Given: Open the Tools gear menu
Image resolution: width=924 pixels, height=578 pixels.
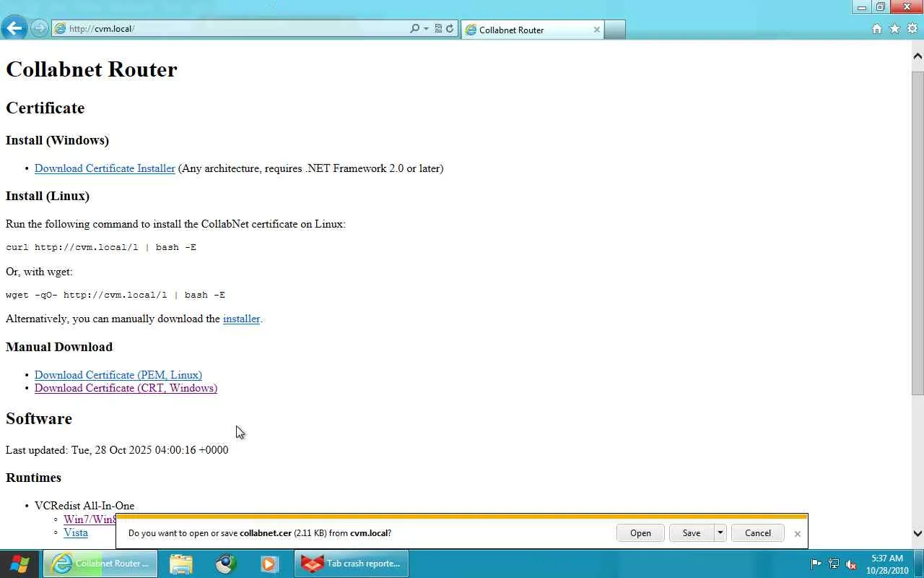Looking at the screenshot, I should tap(912, 29).
